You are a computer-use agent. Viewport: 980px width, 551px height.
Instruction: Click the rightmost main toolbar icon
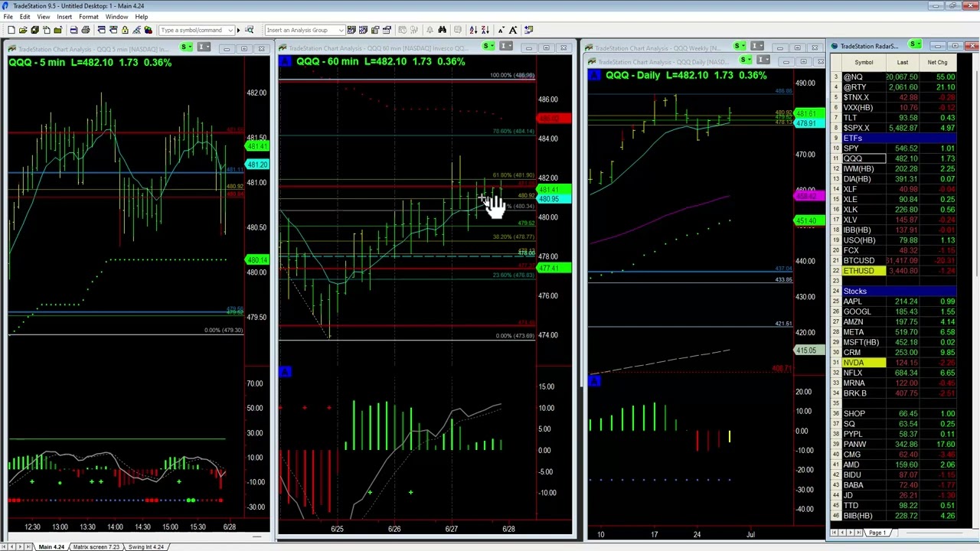click(x=529, y=30)
